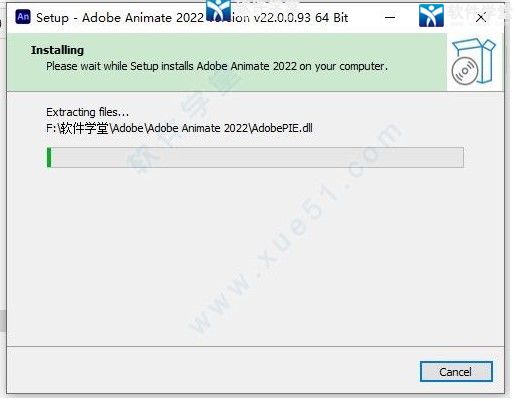Viewport: 516px width, 401px height.
Task: Cancel the installation
Action: click(456, 372)
